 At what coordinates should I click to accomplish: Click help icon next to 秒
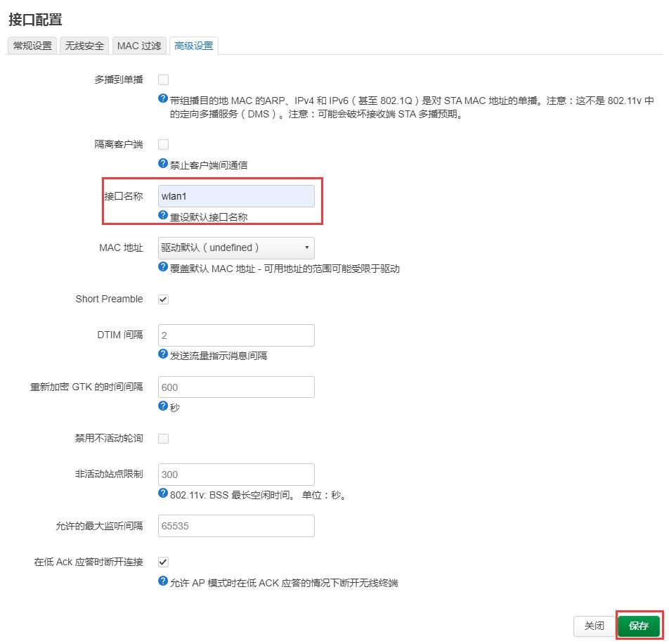163,406
